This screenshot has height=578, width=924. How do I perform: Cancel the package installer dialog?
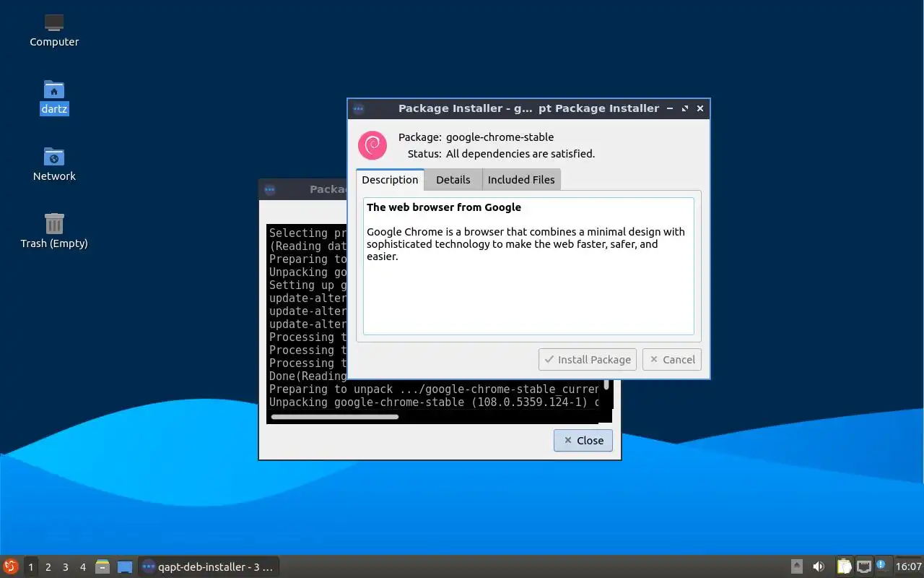click(x=672, y=359)
